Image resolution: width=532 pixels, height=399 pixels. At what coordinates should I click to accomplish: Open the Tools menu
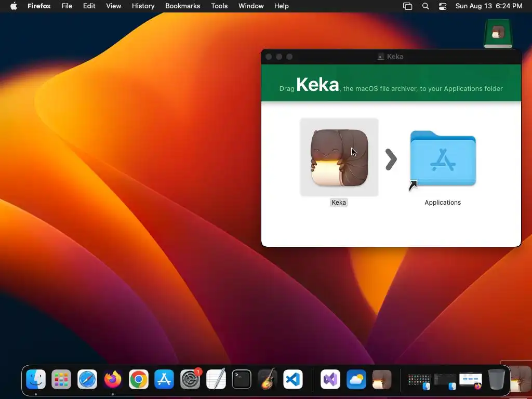coord(219,6)
